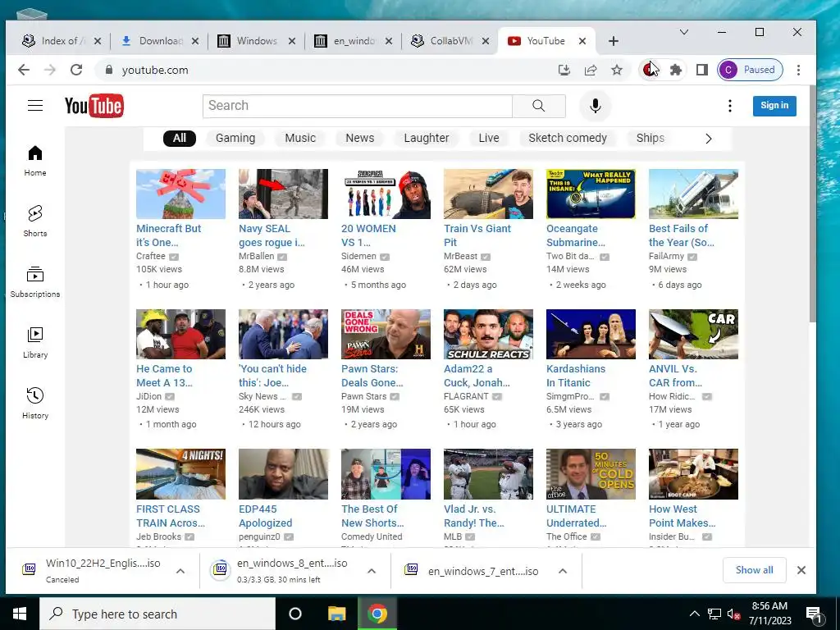840x630 pixels.
Task: Open Subscriptions in sidebar
Action: (35, 282)
